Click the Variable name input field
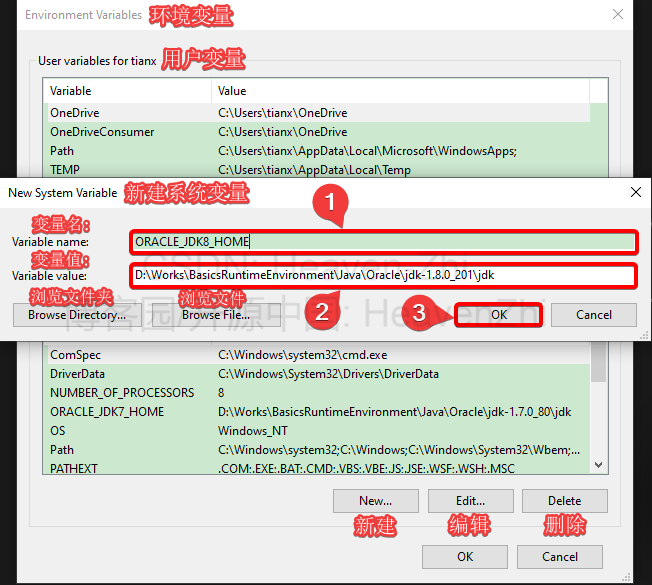This screenshot has width=652, height=585. [x=383, y=242]
